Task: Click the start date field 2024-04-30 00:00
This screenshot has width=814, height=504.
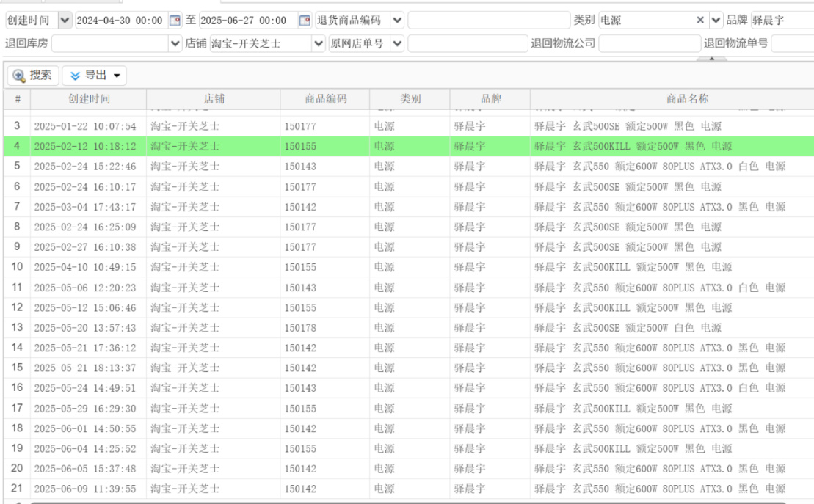Action: point(122,21)
